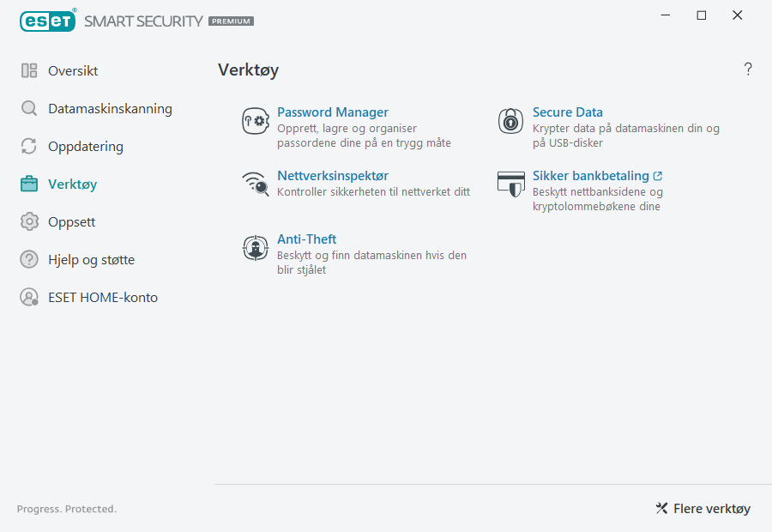This screenshot has width=772, height=532.
Task: Click the ESET logo at top left
Action: (x=47, y=21)
